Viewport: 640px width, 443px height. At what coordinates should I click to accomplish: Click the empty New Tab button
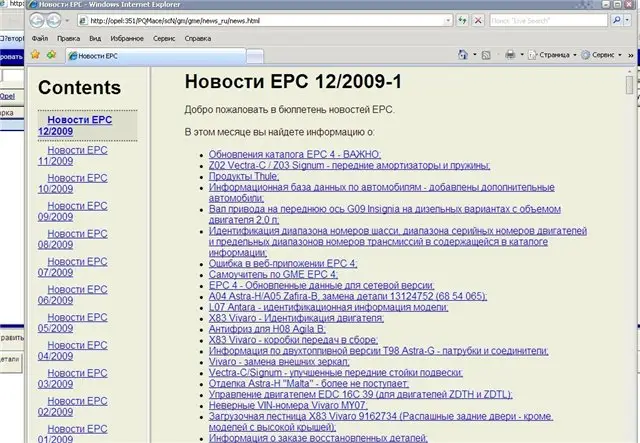pos(255,56)
